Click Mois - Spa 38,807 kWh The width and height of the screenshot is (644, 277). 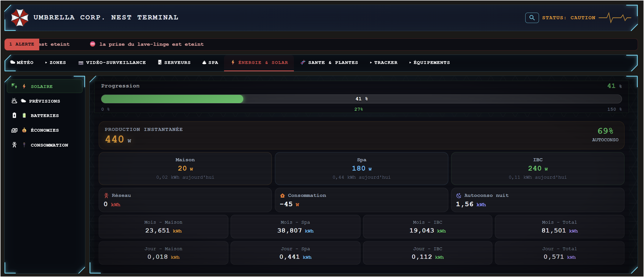pos(295,226)
